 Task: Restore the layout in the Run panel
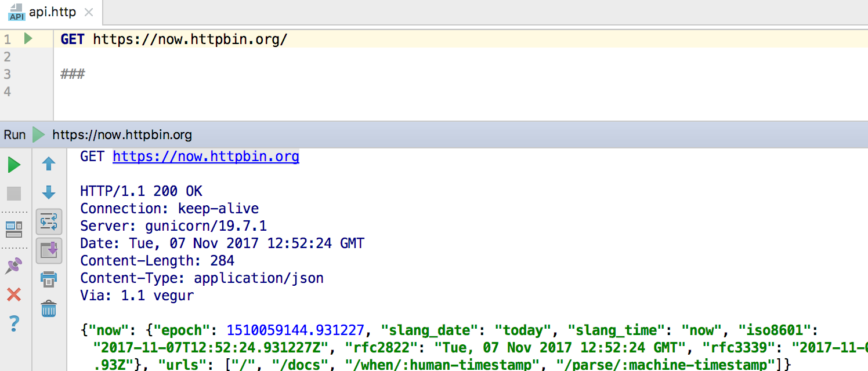point(14,229)
